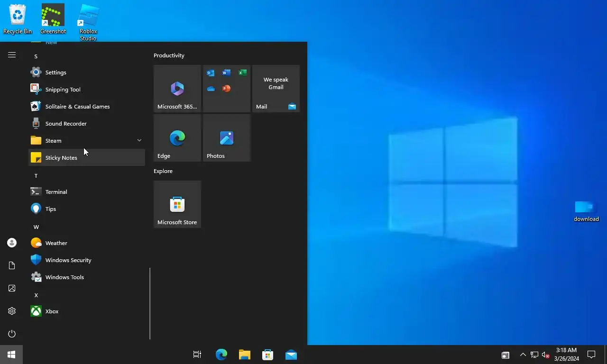
Task: Jump to letter T header
Action: coord(36,176)
